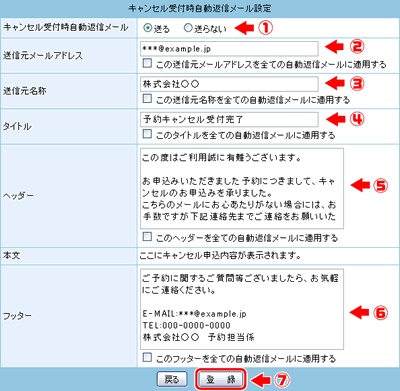Check apply ヘッダー to all auto-reply mails
This screenshot has height=391, width=400.
point(147,236)
